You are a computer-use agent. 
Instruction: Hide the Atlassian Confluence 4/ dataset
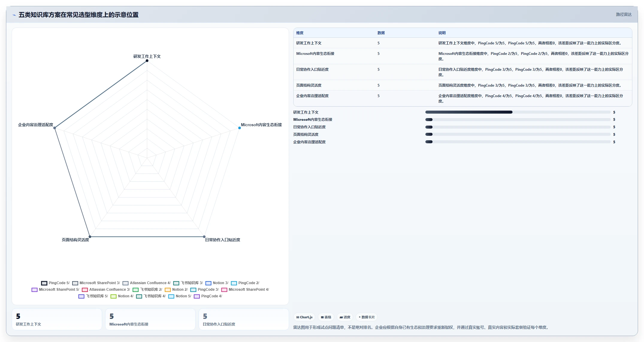[146, 283]
